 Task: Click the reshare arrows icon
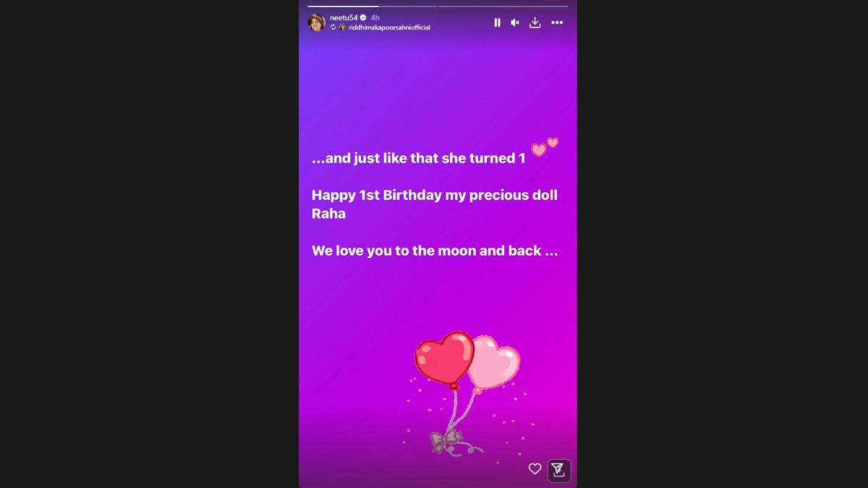333,27
